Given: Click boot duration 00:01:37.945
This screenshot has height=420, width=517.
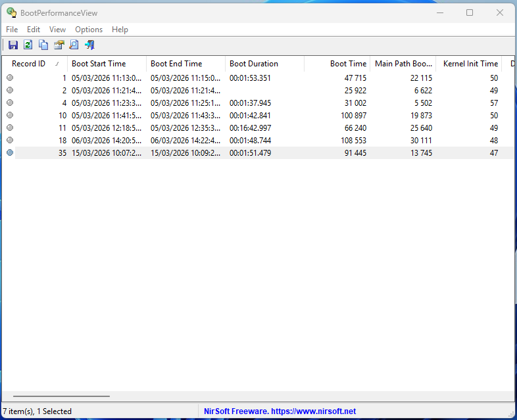Looking at the screenshot, I should click(x=250, y=103).
